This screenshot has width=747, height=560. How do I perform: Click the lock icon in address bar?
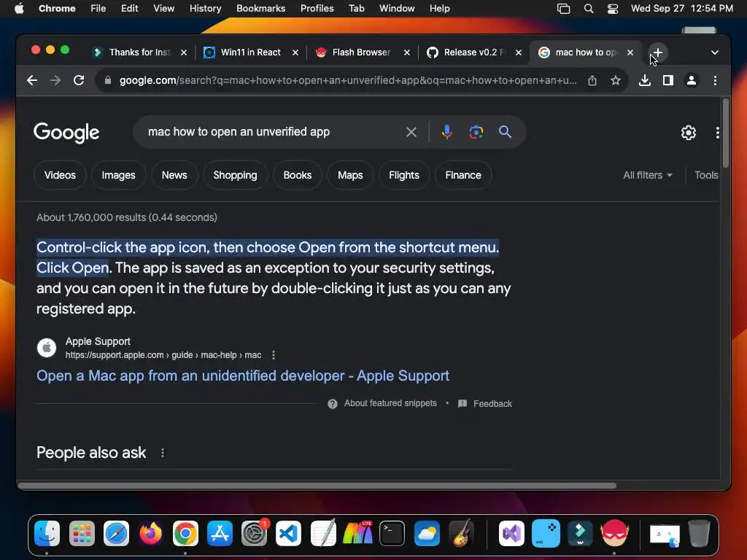[x=108, y=80]
